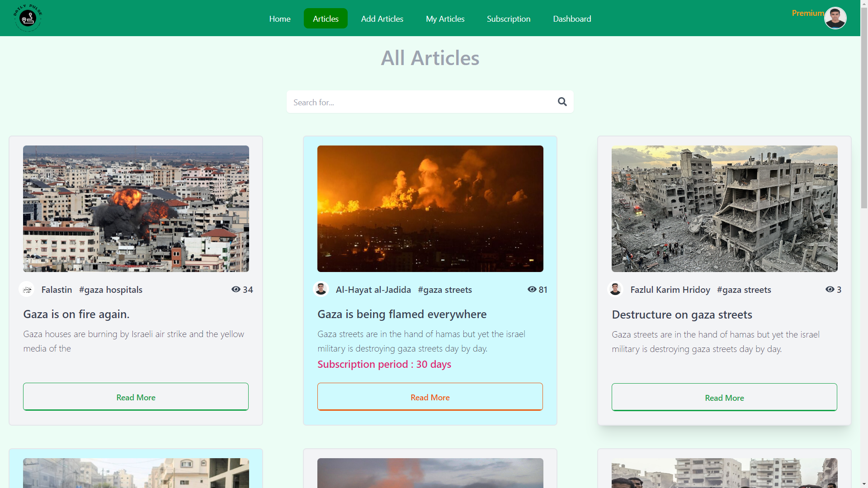Navigate to the Dashboard
This screenshot has height=488, width=868.
tap(572, 19)
